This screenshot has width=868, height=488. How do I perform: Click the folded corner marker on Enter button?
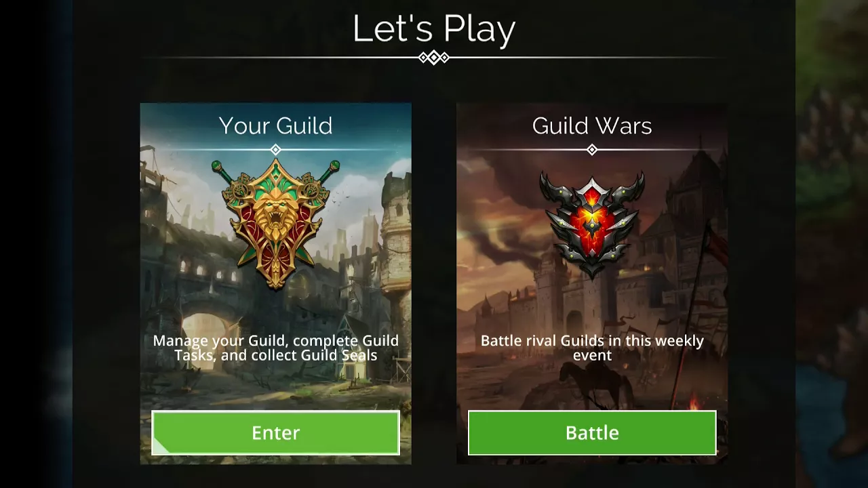click(x=159, y=446)
